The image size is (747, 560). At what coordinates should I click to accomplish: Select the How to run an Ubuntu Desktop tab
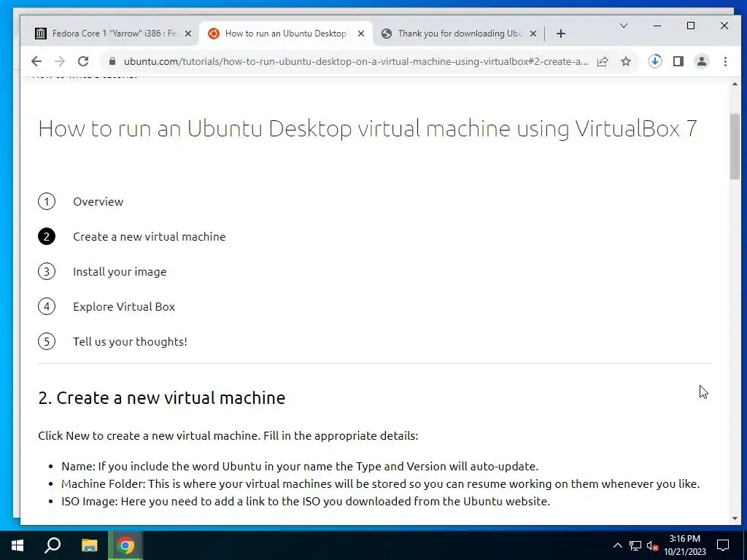point(285,34)
